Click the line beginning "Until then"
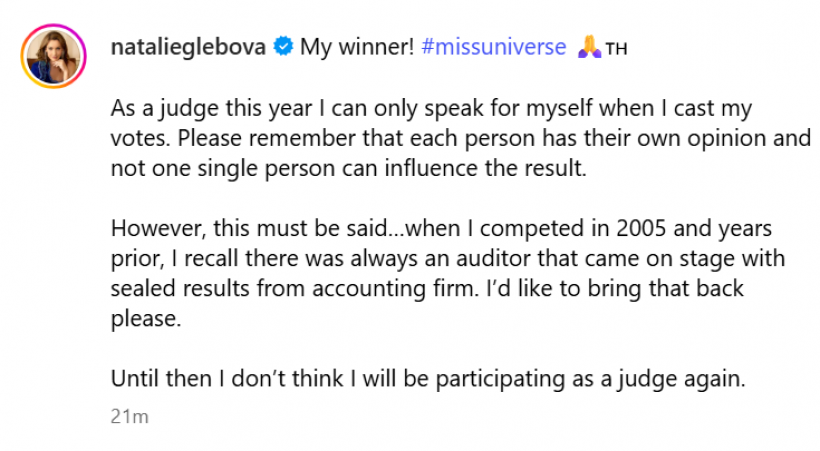This screenshot has width=820, height=451. (428, 380)
